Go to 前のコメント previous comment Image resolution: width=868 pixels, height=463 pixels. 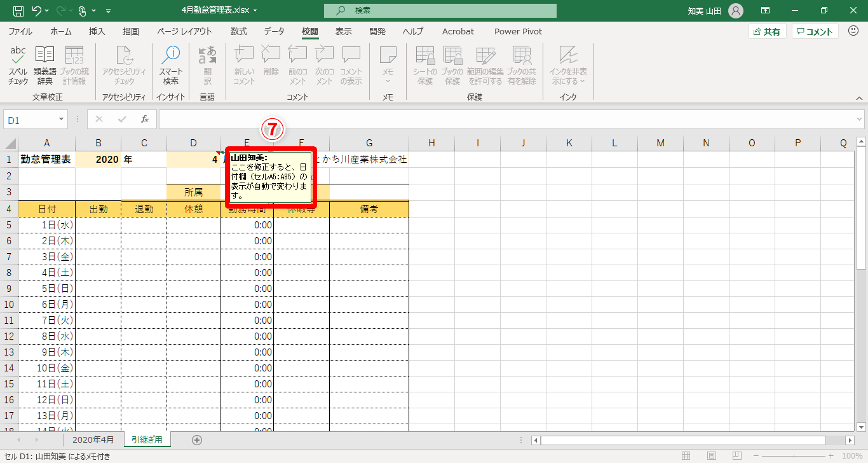pos(297,66)
